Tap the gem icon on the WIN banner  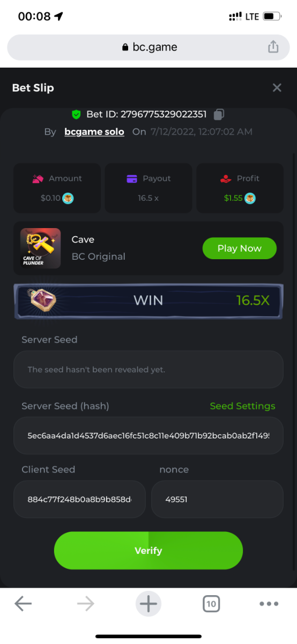41,300
